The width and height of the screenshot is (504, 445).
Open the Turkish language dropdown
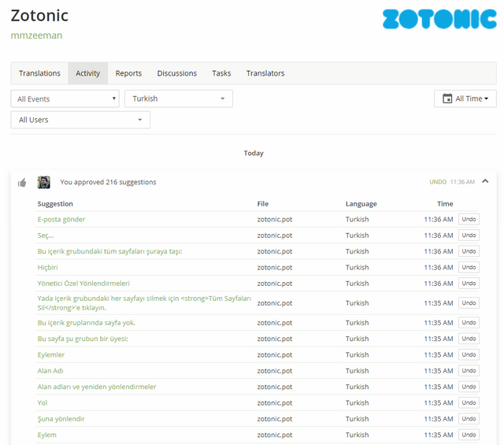[x=179, y=98]
